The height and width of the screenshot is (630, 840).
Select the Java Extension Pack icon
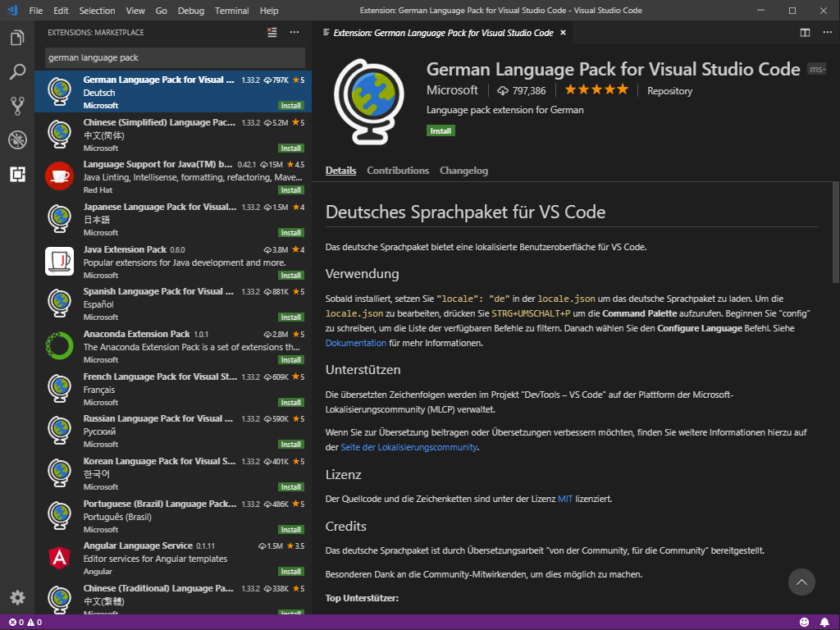point(59,262)
